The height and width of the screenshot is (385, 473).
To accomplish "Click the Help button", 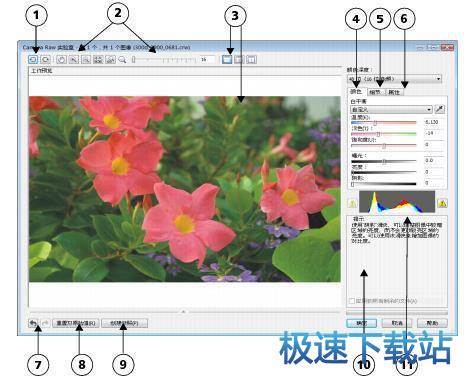I will click(x=432, y=323).
